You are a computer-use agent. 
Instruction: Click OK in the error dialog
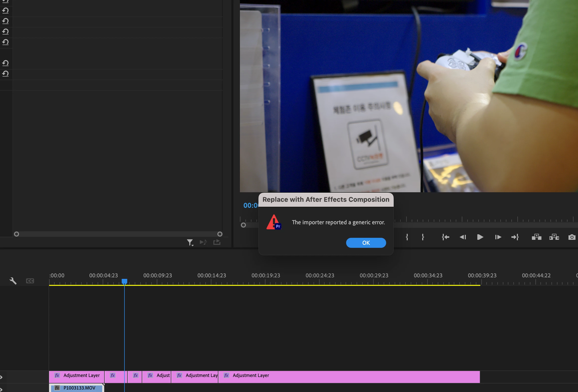coord(366,243)
